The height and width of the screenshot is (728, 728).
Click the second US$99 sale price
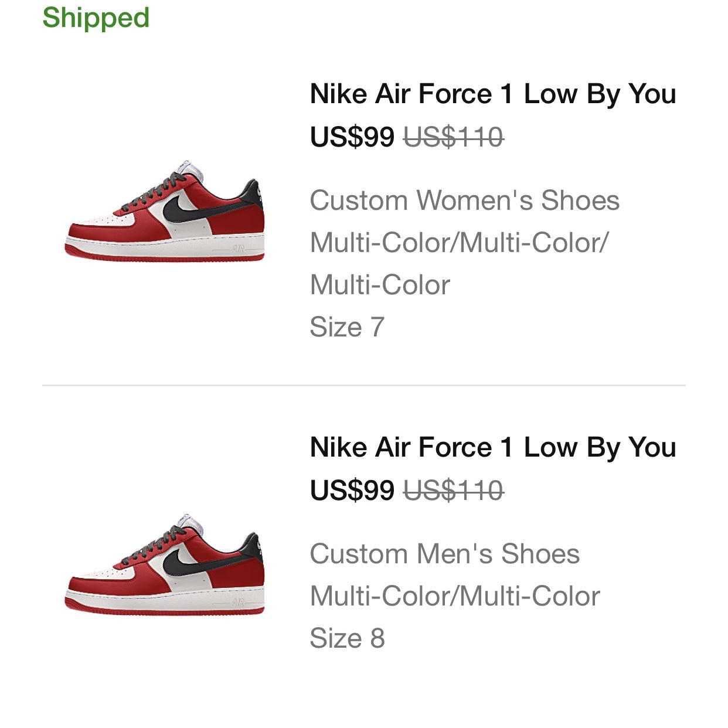(352, 491)
